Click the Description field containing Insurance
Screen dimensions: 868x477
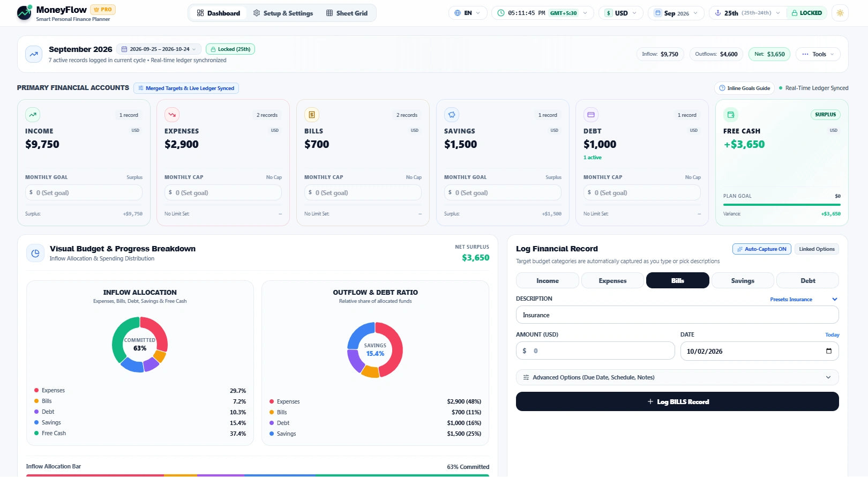point(677,315)
